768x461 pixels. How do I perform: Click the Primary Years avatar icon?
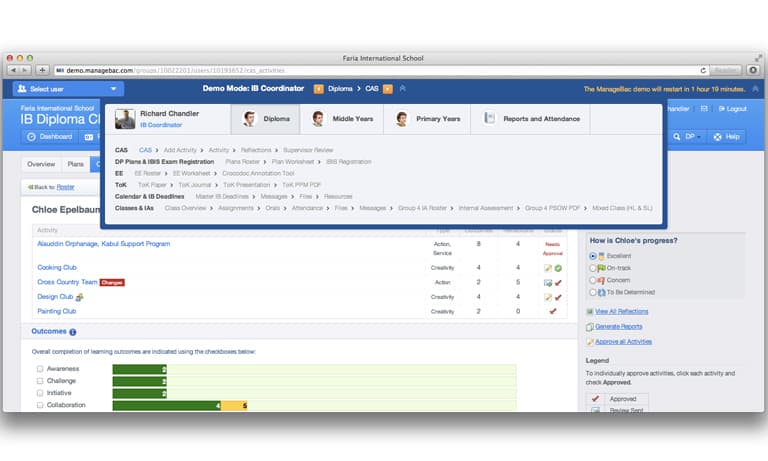pos(402,119)
